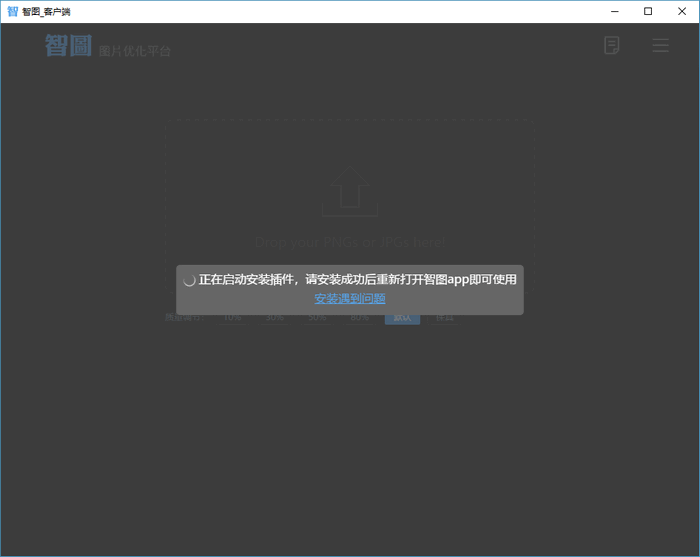Screen dimensions: 700x557
Task: Open the task log document icon
Action: [612, 46]
